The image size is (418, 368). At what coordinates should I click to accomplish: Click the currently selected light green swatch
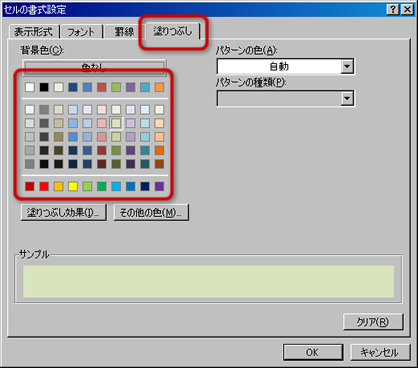[116, 123]
